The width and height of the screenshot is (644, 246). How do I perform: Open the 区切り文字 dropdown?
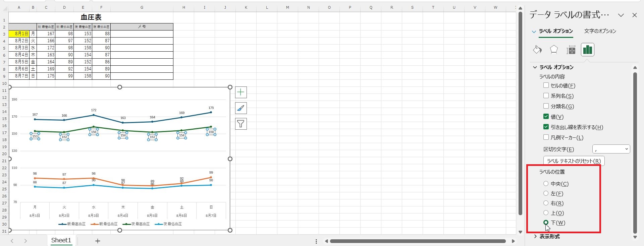(611, 149)
